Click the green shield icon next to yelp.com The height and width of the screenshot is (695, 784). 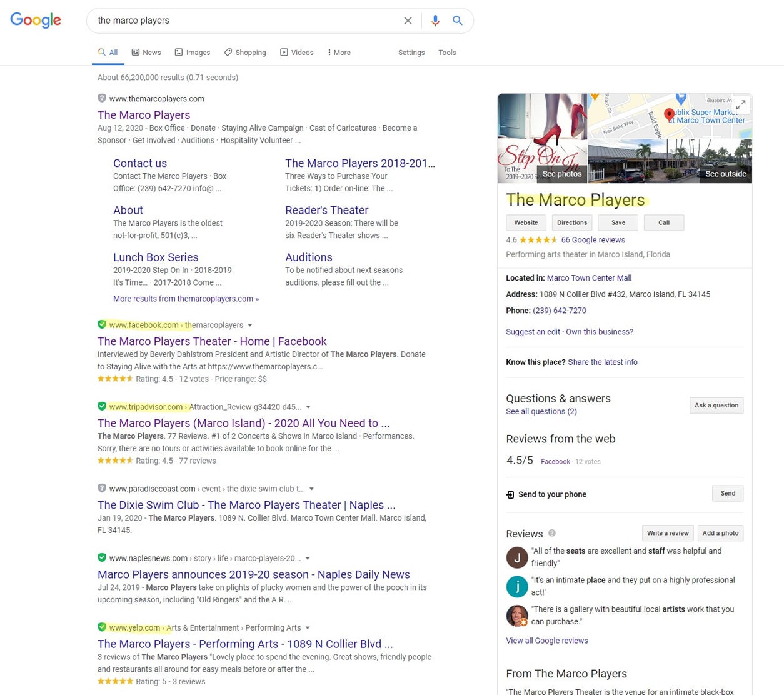102,627
